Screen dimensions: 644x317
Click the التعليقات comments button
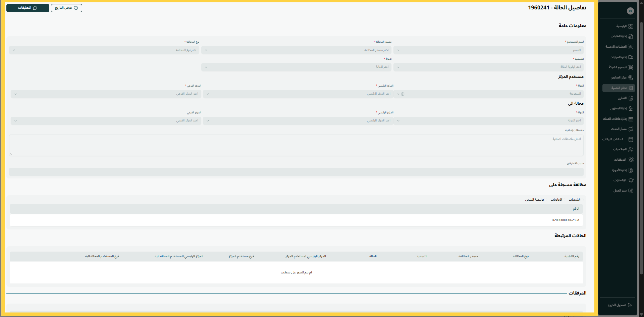28,8
